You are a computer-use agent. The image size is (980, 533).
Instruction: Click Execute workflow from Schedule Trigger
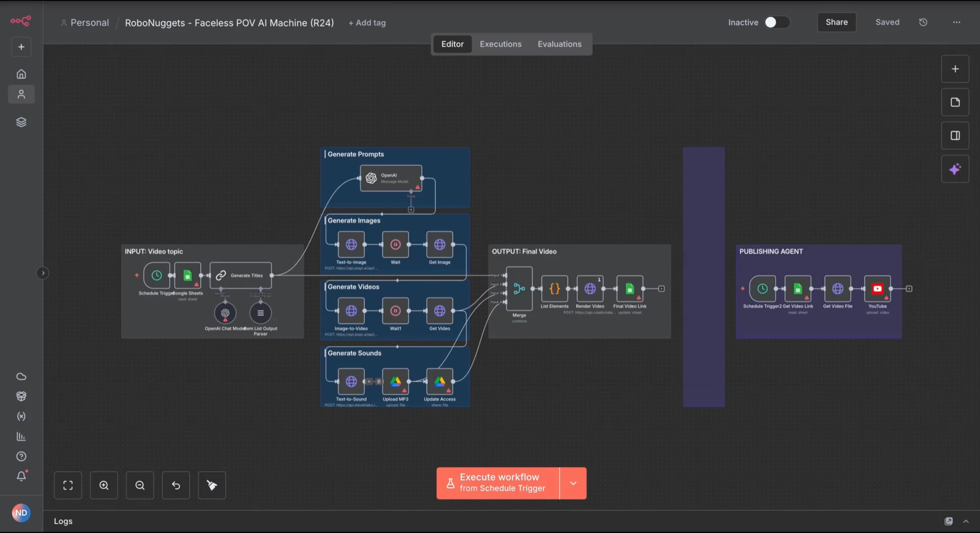pyautogui.click(x=498, y=483)
